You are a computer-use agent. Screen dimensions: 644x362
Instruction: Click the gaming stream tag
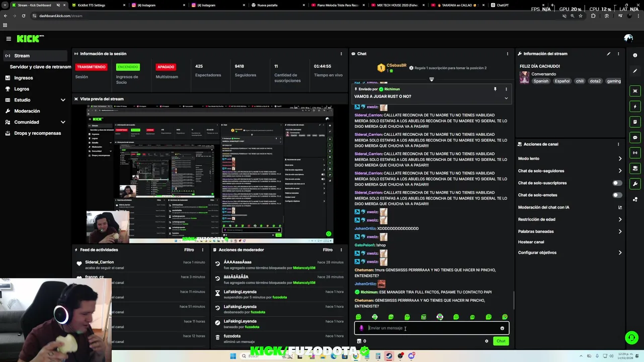[x=614, y=81]
